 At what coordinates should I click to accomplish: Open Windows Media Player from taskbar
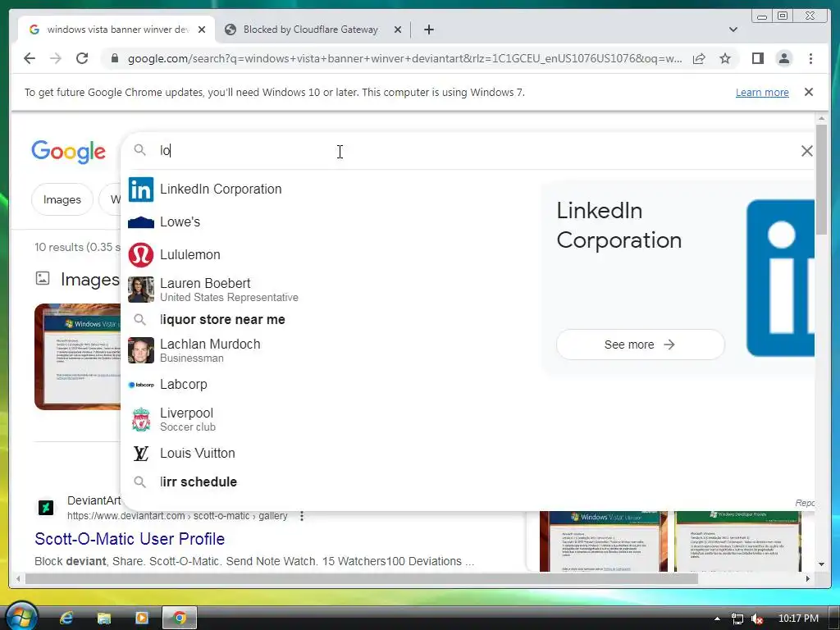[x=141, y=619]
